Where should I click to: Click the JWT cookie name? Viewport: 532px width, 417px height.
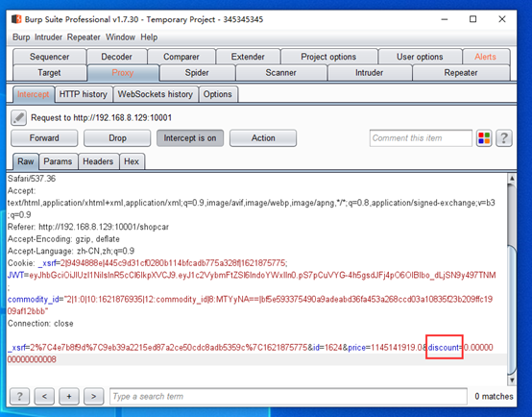pos(15,275)
